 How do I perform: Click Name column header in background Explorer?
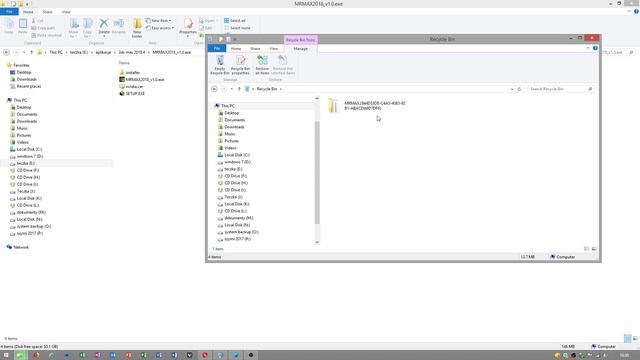[x=124, y=63]
